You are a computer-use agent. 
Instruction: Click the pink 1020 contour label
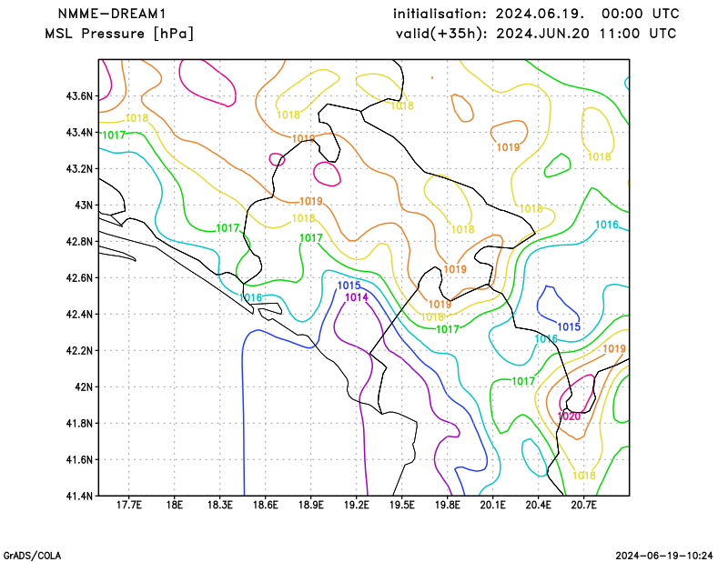click(x=569, y=416)
